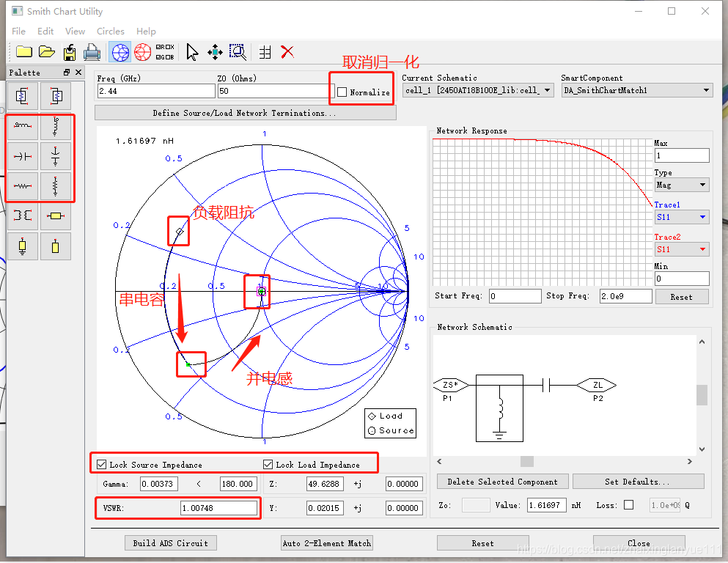Image resolution: width=728 pixels, height=563 pixels.
Task: Choose the four-arrow move tool
Action: click(215, 52)
